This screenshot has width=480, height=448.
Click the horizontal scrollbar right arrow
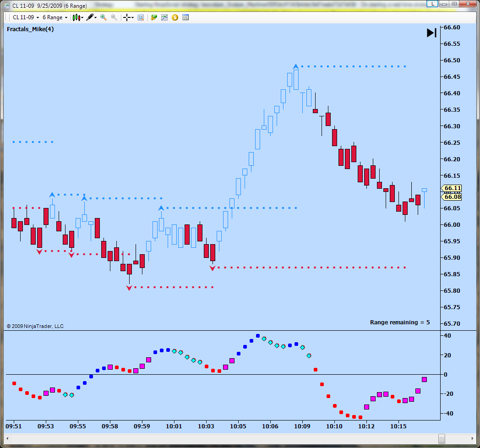472,438
